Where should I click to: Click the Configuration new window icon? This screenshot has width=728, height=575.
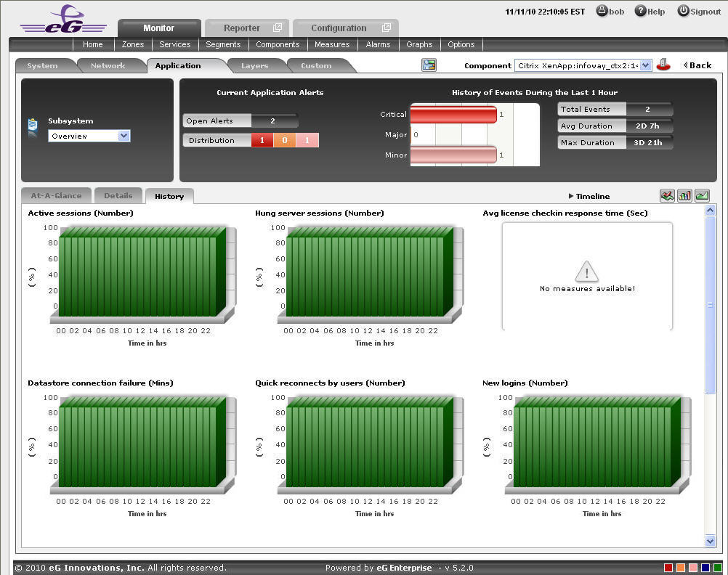[387, 28]
